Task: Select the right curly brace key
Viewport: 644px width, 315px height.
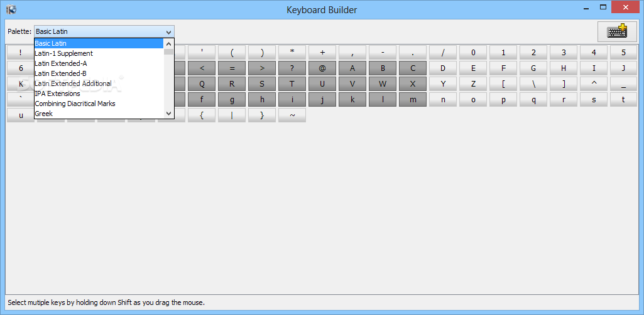Action: coord(262,115)
